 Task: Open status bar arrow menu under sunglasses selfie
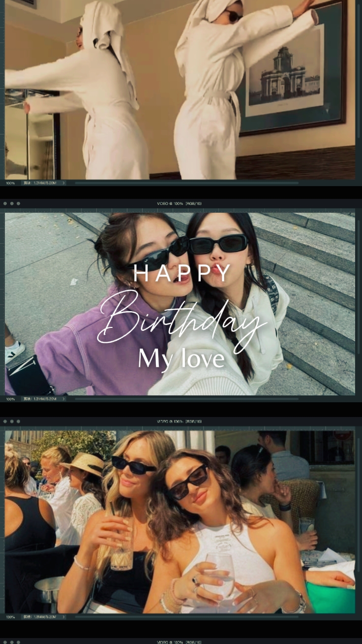tap(64, 399)
